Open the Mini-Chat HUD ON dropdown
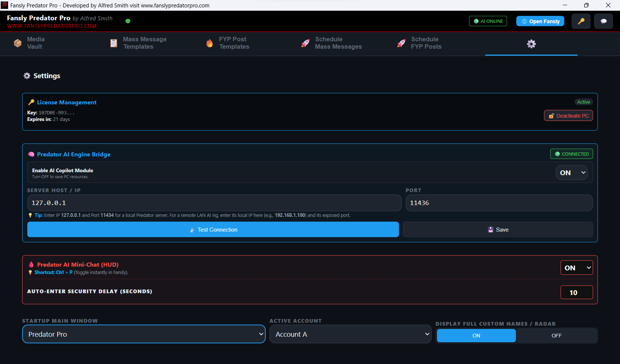Image resolution: width=620 pixels, height=364 pixels. click(x=576, y=268)
